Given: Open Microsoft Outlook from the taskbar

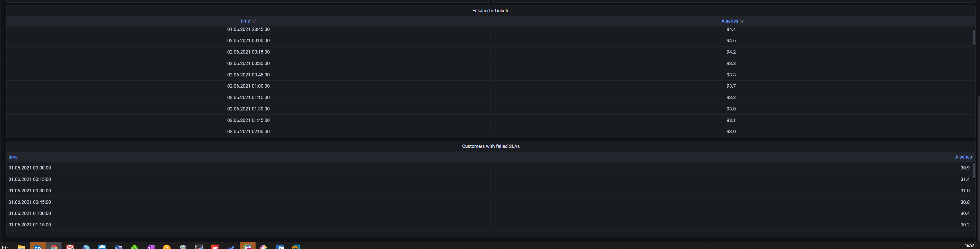Looking at the screenshot, I should 38,246.
